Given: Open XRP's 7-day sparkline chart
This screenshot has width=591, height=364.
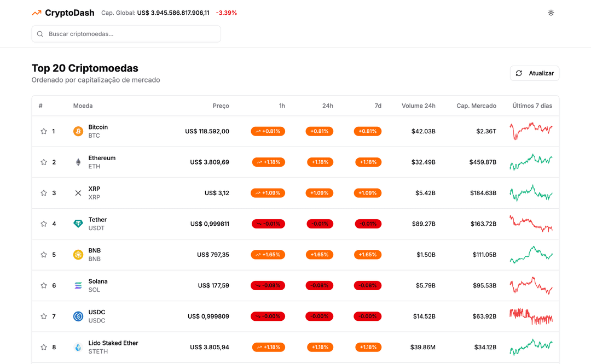Looking at the screenshot, I should pos(531,193).
